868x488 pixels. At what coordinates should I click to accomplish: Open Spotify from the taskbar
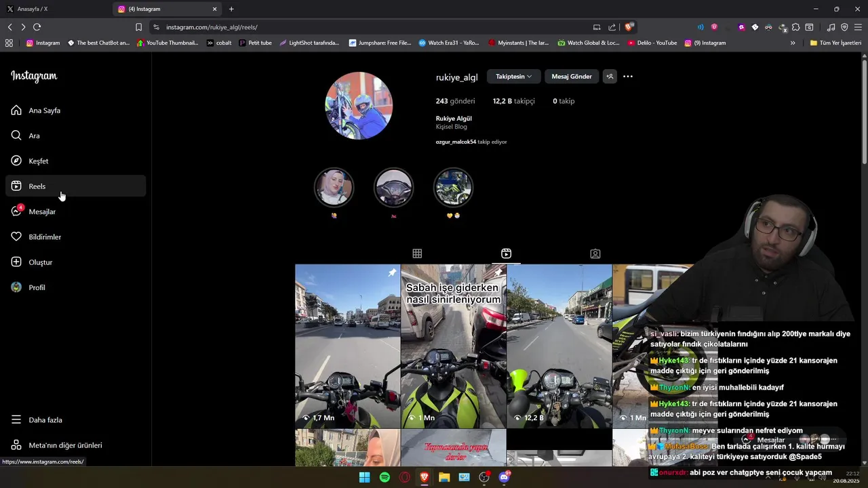pyautogui.click(x=384, y=477)
